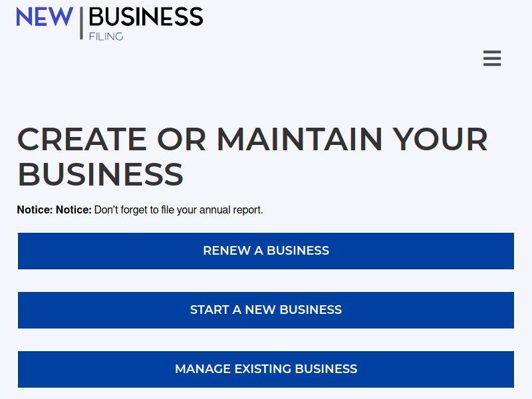Screen dimensions: 532x399
Task: Click the purple NEW logo word
Action: click(x=45, y=17)
